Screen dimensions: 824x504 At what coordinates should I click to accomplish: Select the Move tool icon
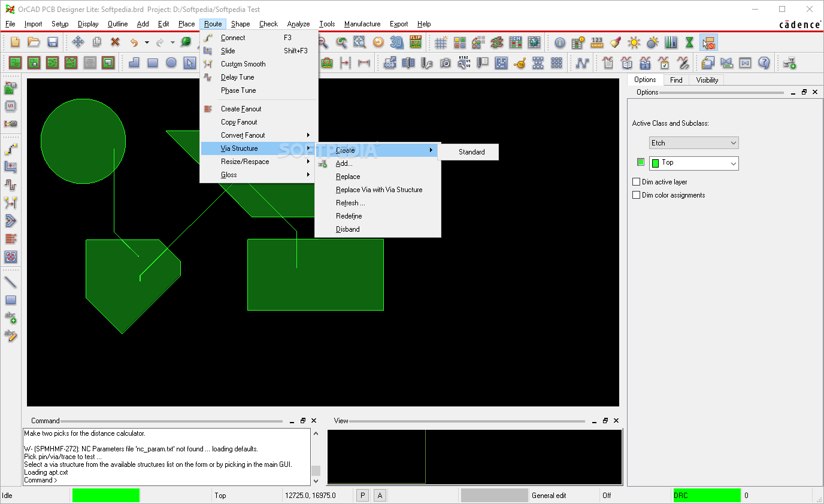point(78,42)
